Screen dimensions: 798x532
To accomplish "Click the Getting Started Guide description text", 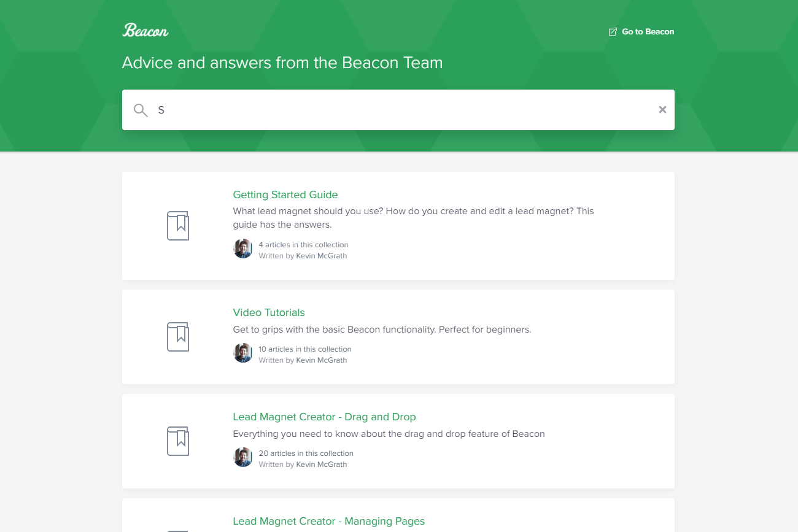I will click(x=413, y=218).
